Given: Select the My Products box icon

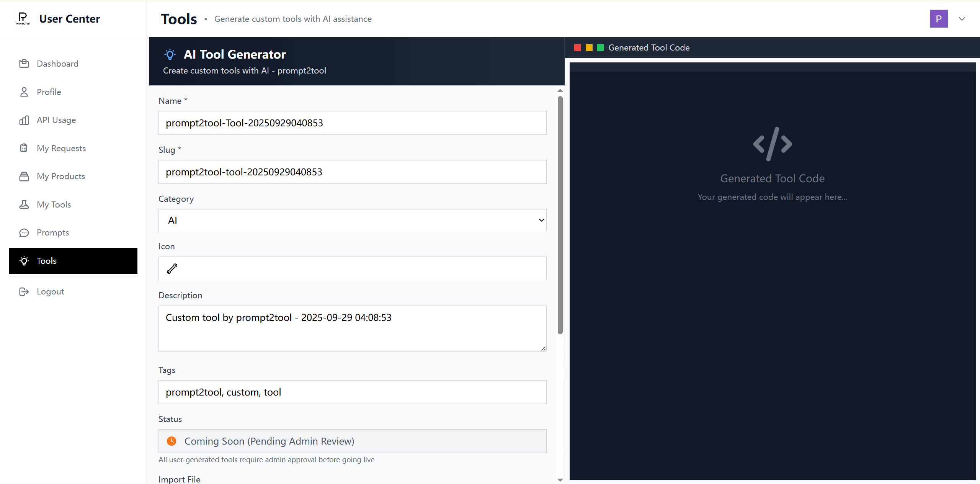Looking at the screenshot, I should pyautogui.click(x=24, y=176).
